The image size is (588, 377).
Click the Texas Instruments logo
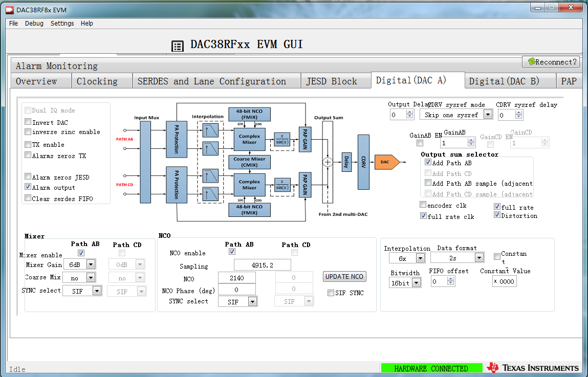coord(533,368)
